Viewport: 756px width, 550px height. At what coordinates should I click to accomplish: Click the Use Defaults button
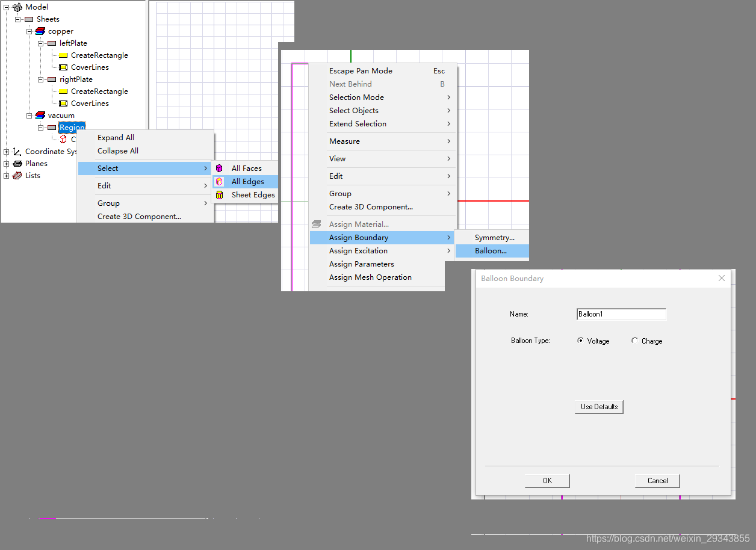click(599, 407)
